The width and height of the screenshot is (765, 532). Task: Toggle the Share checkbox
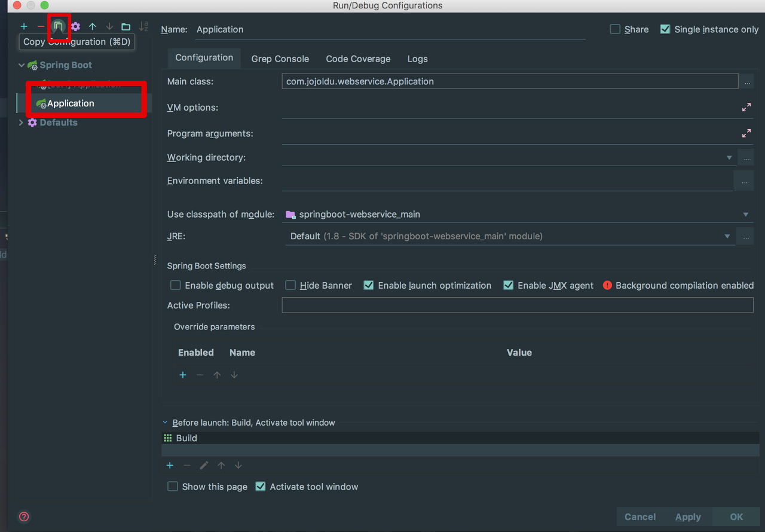615,29
